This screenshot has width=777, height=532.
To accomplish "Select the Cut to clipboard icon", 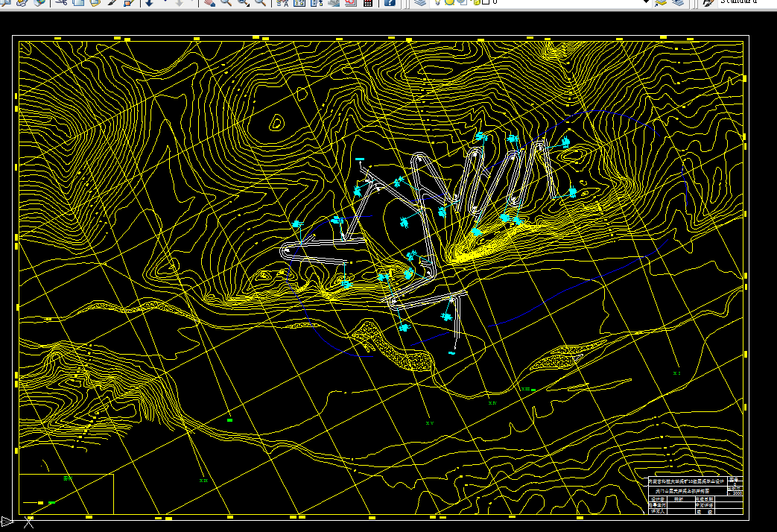I will point(60,2).
